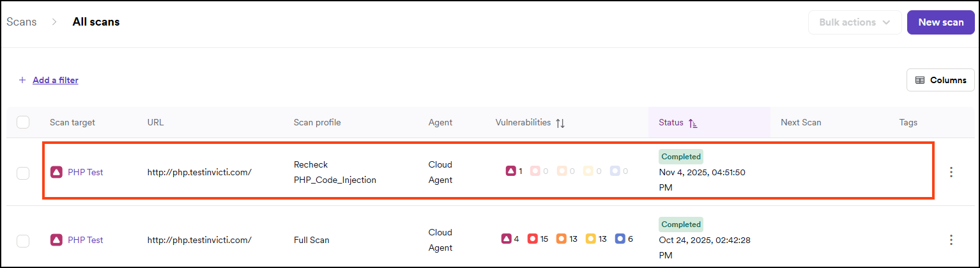
Task: Click the orange medium severity icon showing 13
Action: pos(561,239)
